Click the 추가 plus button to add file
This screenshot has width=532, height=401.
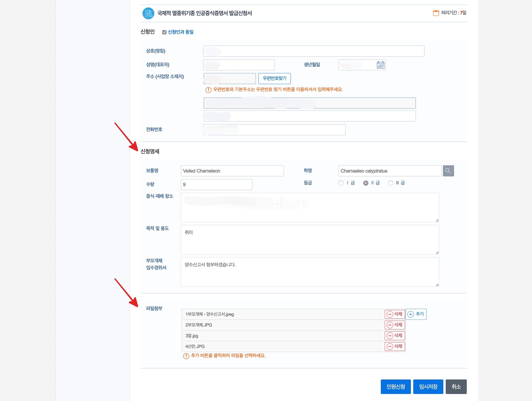[x=416, y=314]
